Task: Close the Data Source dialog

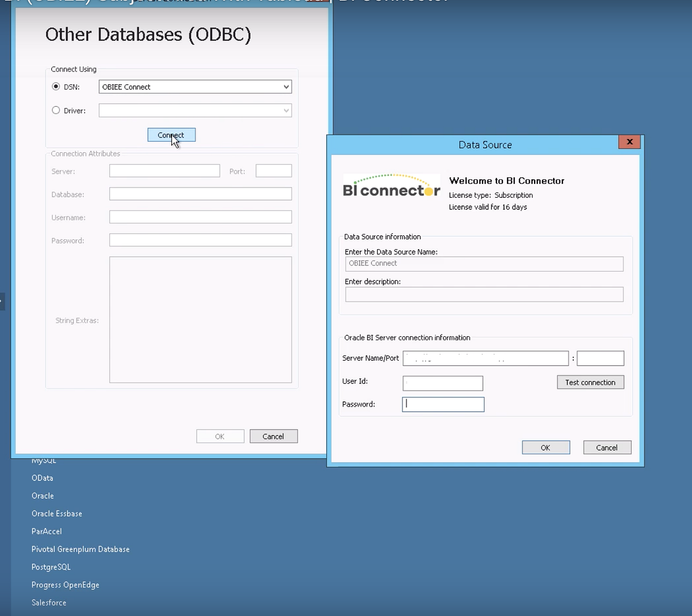Action: [x=629, y=141]
